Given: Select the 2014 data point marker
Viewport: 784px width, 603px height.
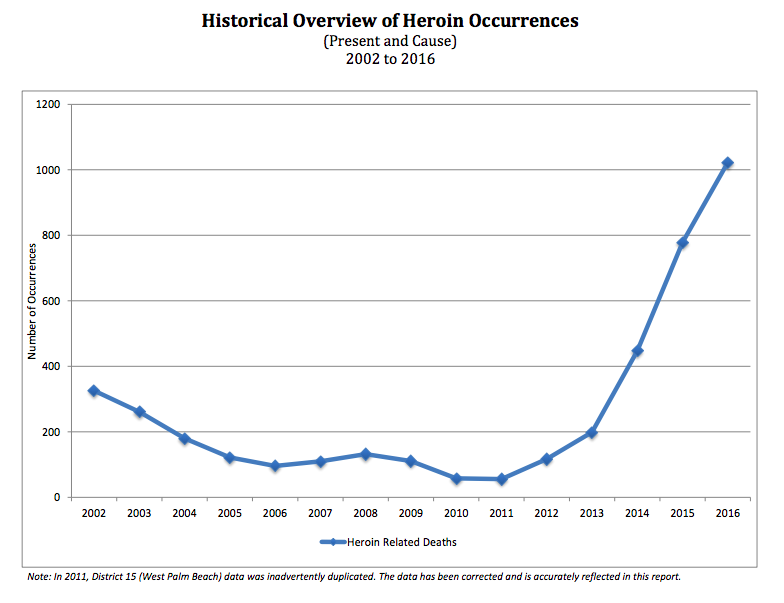Looking at the screenshot, I should 637,351.
